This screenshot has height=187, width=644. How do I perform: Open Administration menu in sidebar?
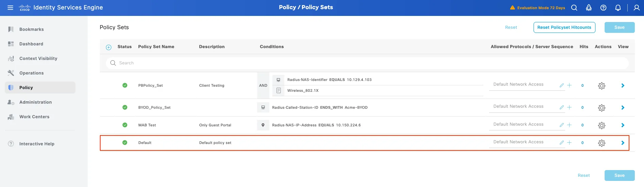pyautogui.click(x=40, y=102)
